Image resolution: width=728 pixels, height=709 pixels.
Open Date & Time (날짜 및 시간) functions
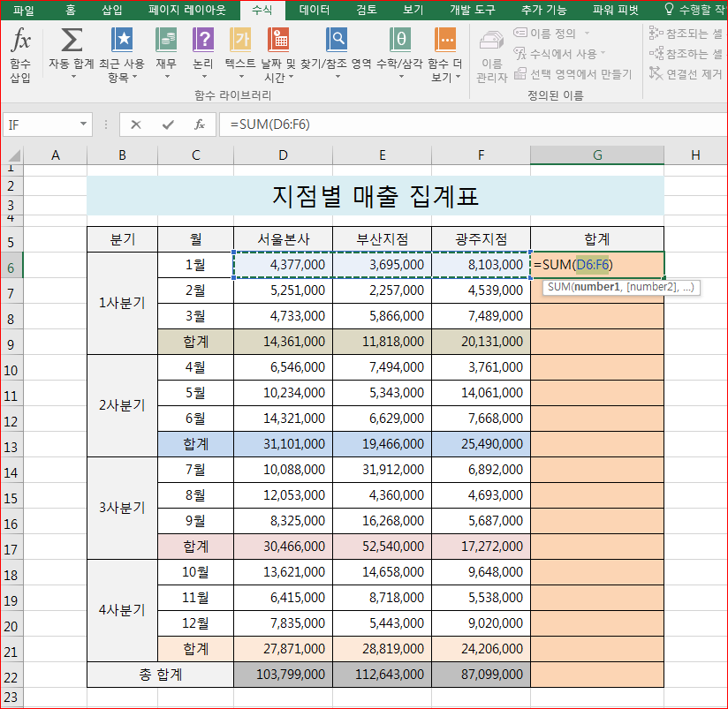278,40
